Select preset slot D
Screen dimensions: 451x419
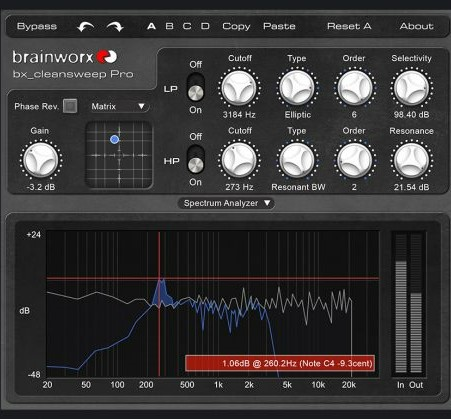pyautogui.click(x=205, y=26)
